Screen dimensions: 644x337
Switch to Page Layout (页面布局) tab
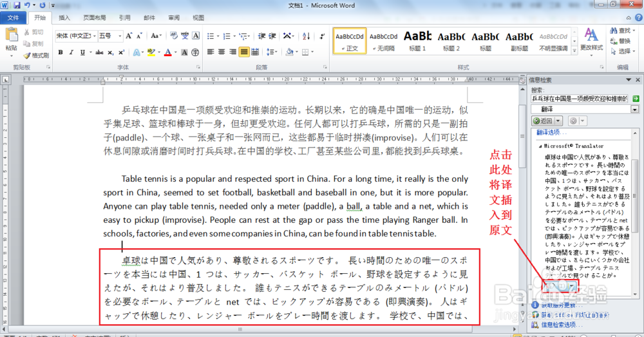click(x=95, y=17)
